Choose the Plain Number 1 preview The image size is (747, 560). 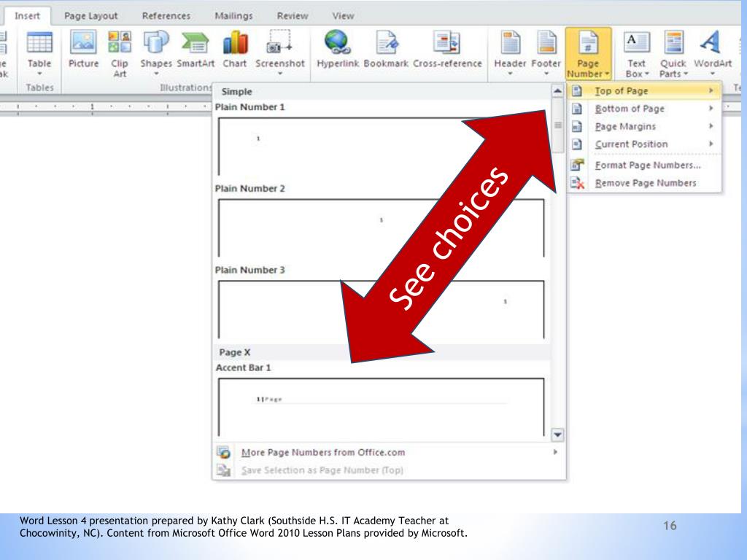click(381, 147)
